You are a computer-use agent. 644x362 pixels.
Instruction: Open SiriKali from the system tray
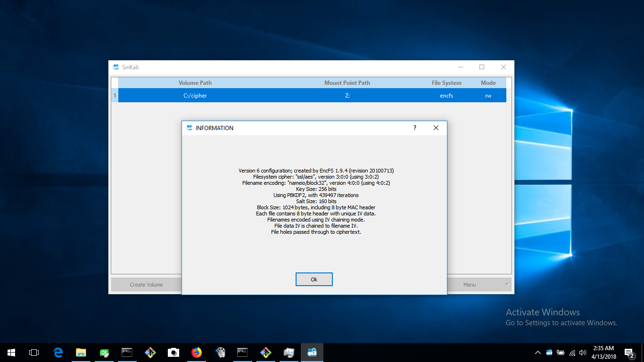[x=549, y=352]
